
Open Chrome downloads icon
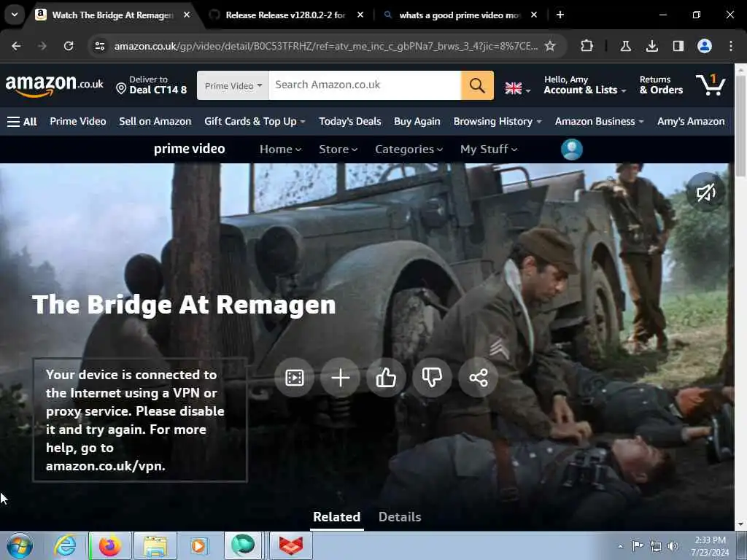651,46
